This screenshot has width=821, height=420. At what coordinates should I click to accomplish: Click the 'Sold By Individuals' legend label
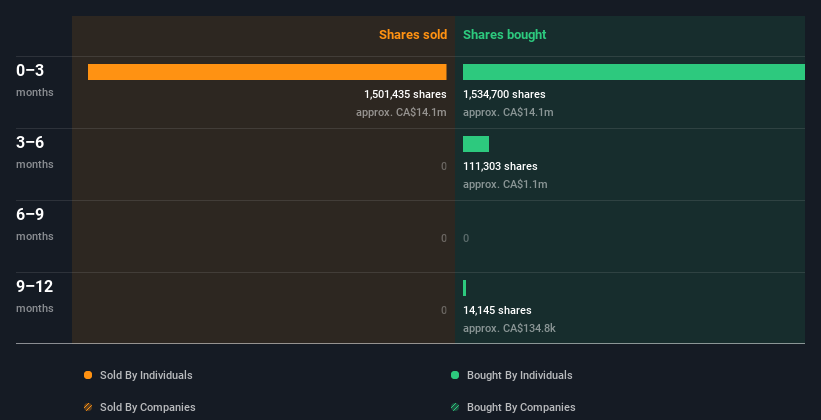[x=146, y=375]
